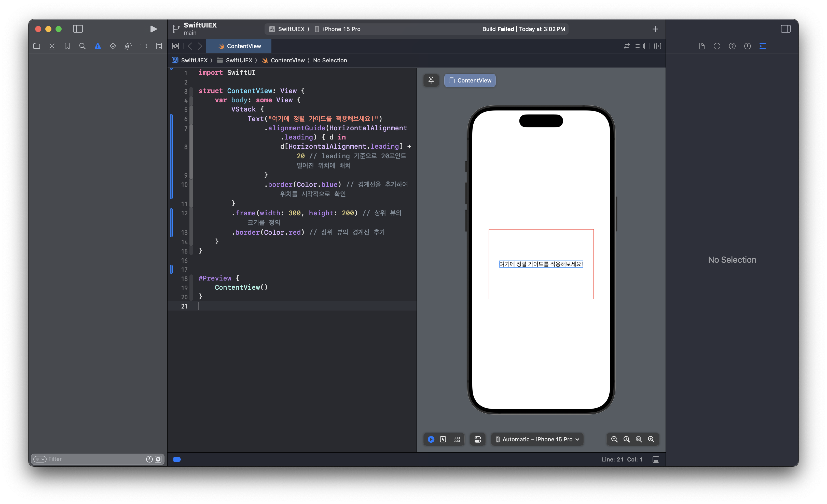
Task: Pin the preview canvas
Action: click(431, 80)
